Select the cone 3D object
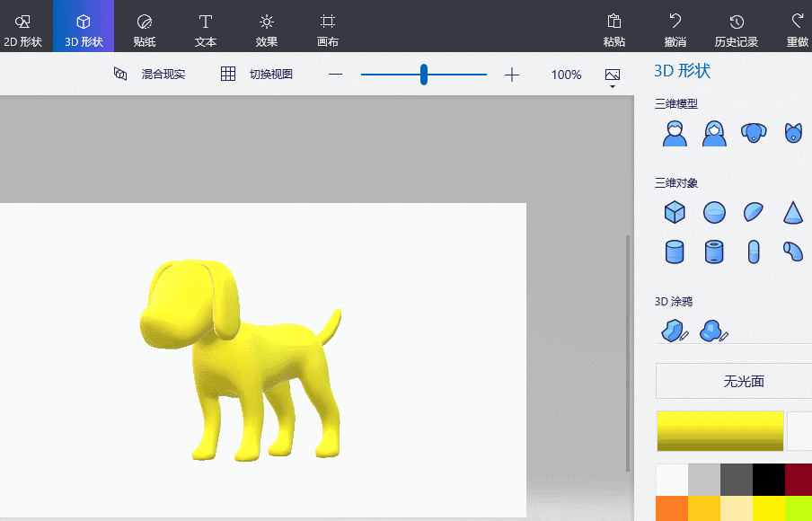812x521 pixels. coord(792,212)
